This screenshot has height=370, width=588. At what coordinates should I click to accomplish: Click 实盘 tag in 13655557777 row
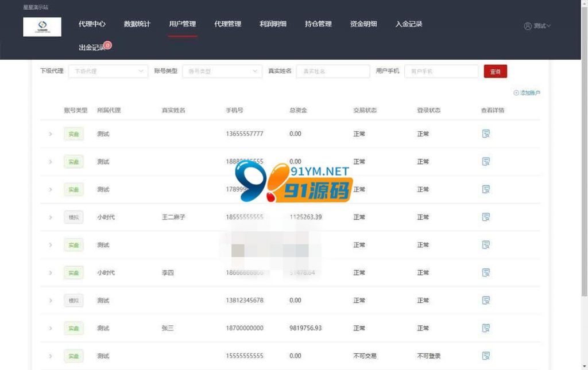pyautogui.click(x=73, y=134)
